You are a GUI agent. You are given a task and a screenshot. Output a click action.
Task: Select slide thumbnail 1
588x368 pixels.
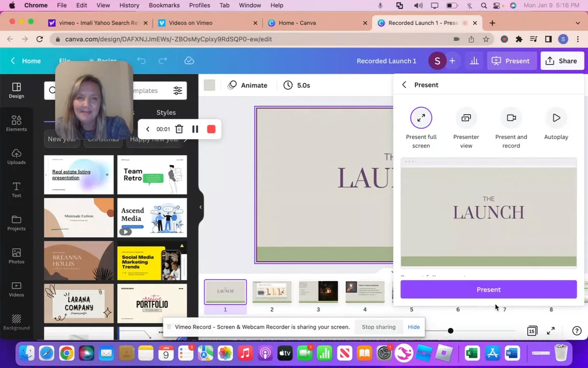click(x=226, y=292)
